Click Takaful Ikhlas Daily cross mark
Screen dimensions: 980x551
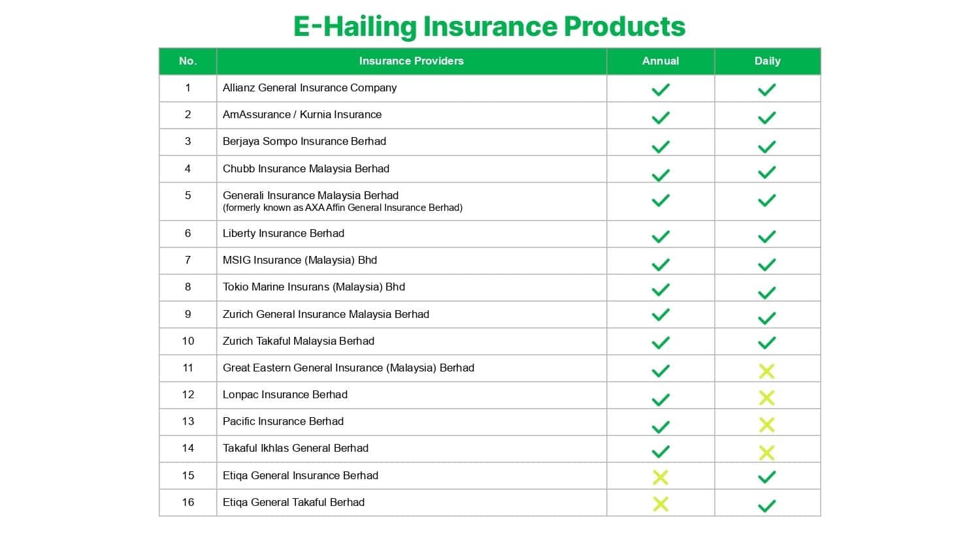click(767, 452)
